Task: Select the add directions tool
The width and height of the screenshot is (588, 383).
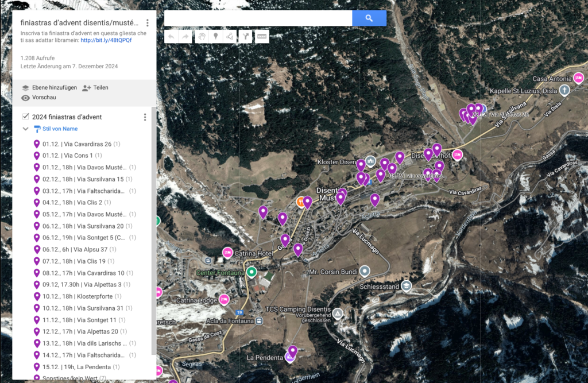Action: 246,37
